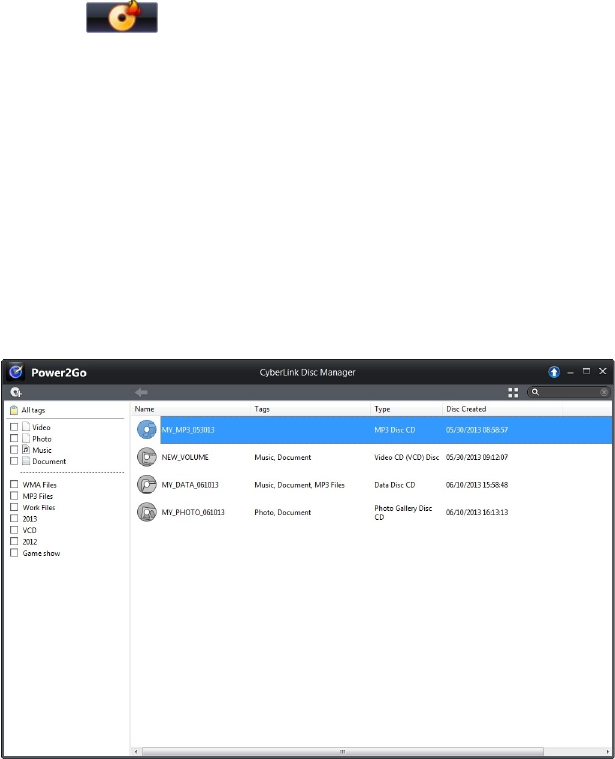Viewport: 615px width, 759px height.
Task: Click the MY_DATA_061013 disc icon
Action: tap(147, 485)
